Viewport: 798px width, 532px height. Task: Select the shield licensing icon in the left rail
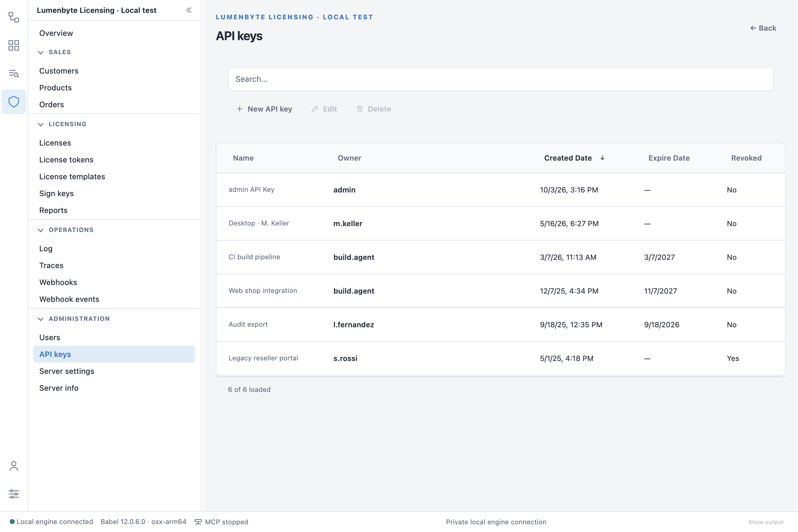pyautogui.click(x=13, y=102)
